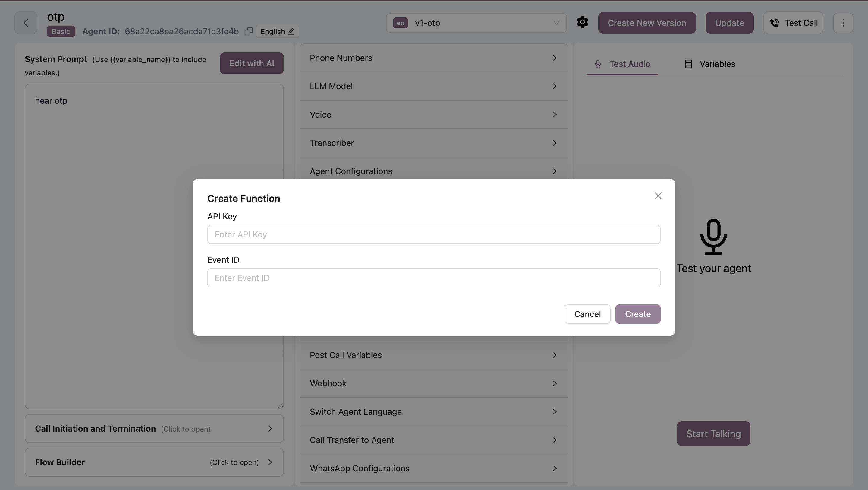Open the Flow Builder panel
Image resolution: width=868 pixels, height=490 pixels.
click(154, 462)
